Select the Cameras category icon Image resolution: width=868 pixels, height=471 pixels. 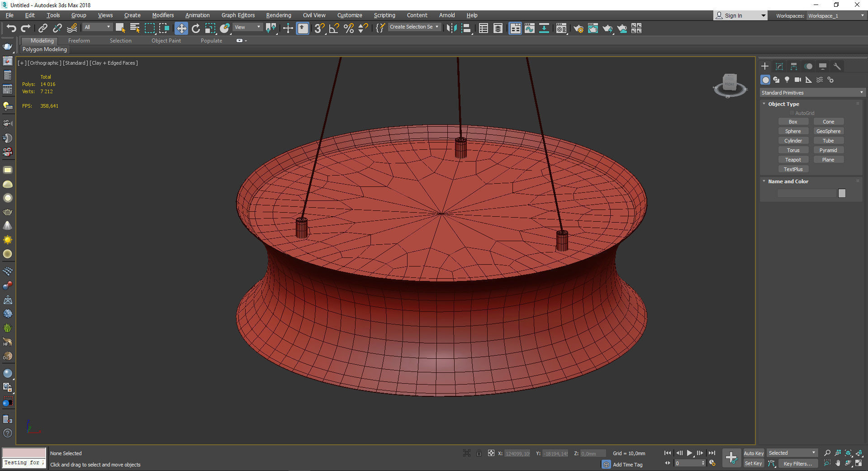(x=798, y=80)
